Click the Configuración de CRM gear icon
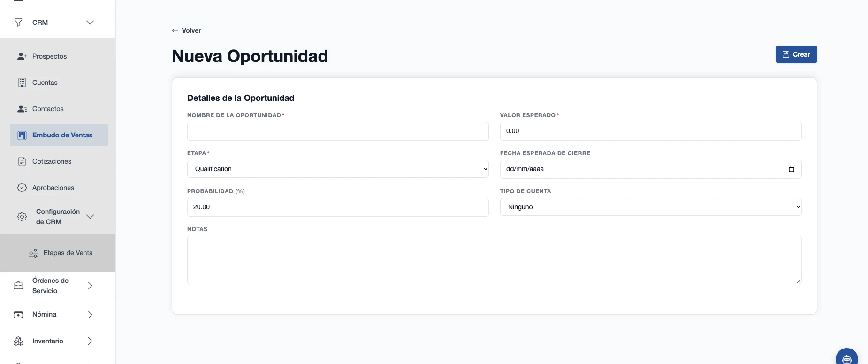The width and height of the screenshot is (868, 364). click(x=22, y=217)
